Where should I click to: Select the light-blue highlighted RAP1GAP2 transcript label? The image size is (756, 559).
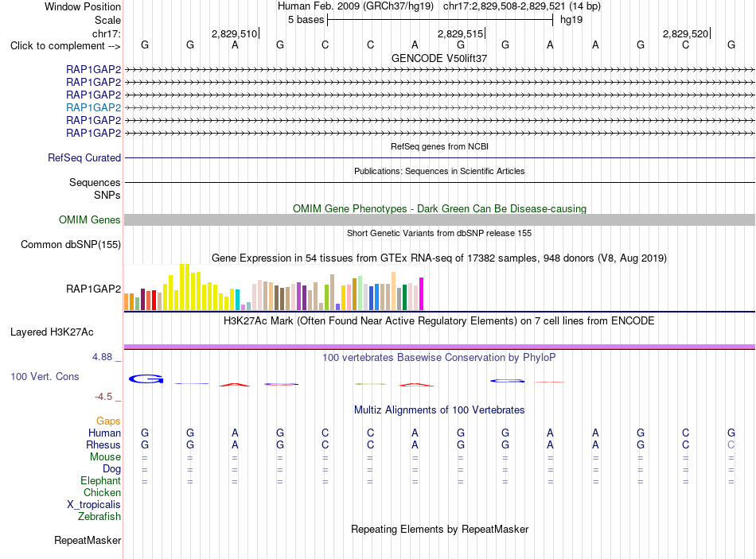(94, 107)
